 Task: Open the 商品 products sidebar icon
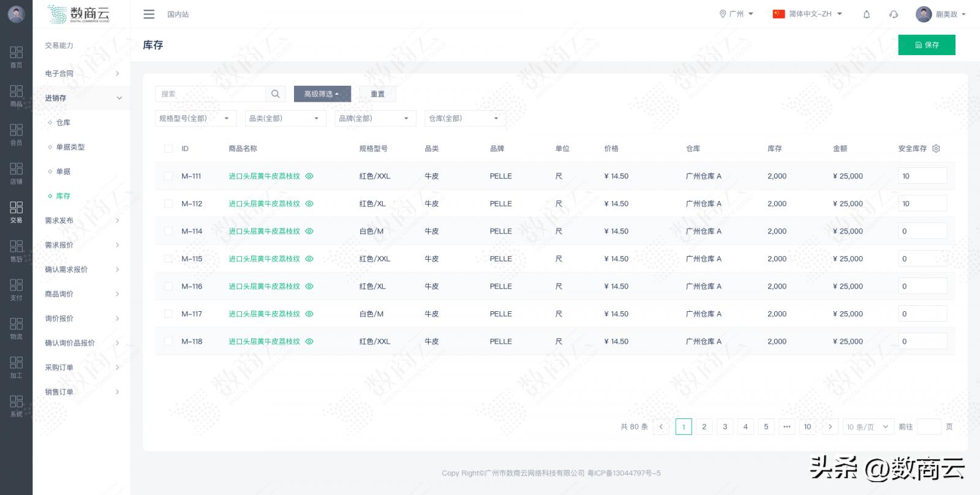[x=17, y=95]
